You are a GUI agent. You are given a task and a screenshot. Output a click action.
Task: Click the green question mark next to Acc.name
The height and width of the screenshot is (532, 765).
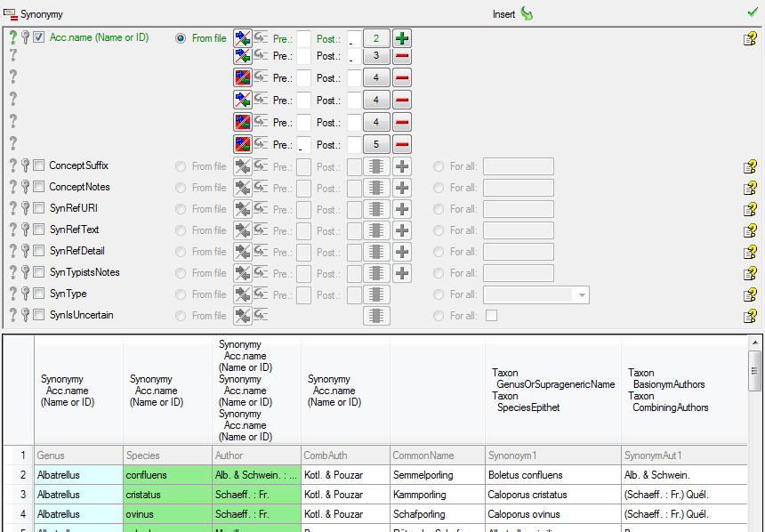coord(12,38)
